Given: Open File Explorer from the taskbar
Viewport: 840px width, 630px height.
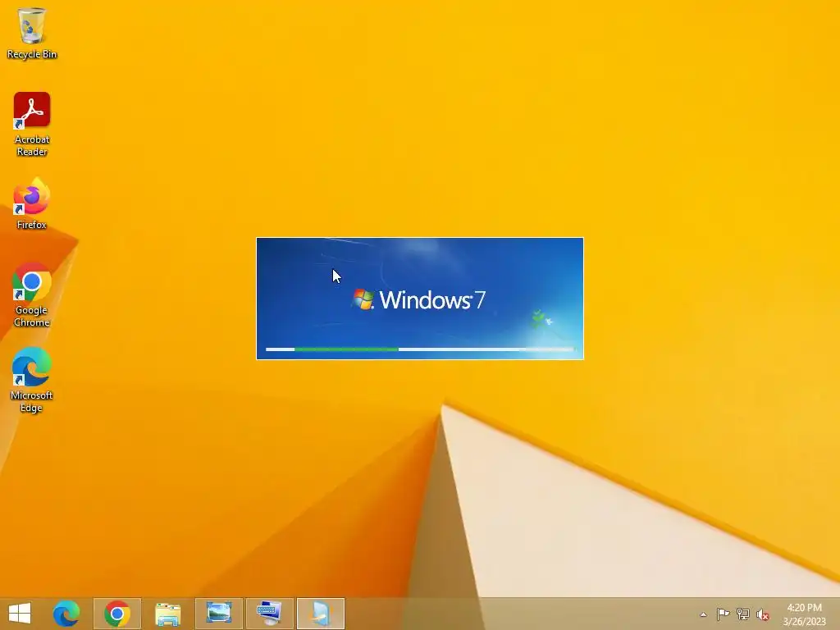Looking at the screenshot, I should [x=167, y=614].
